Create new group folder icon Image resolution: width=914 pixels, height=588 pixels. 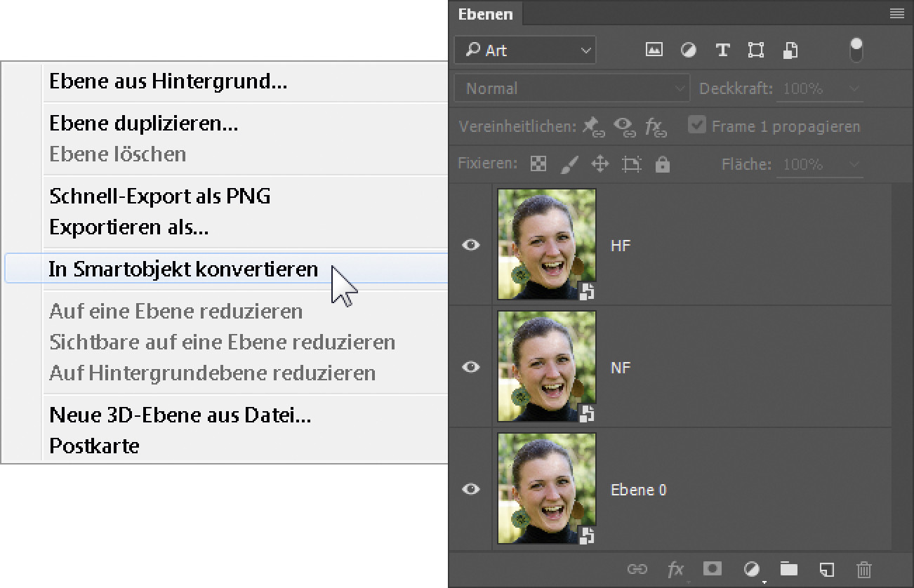789,568
